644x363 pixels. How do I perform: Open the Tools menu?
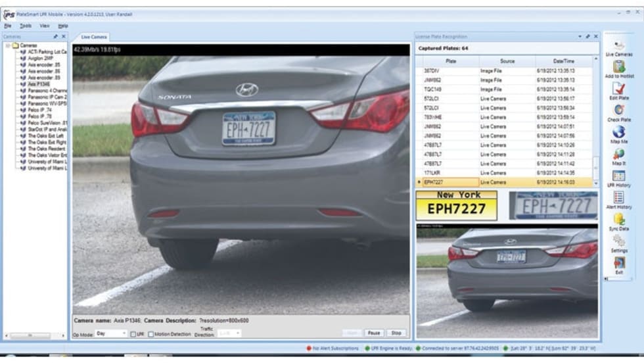coord(25,26)
